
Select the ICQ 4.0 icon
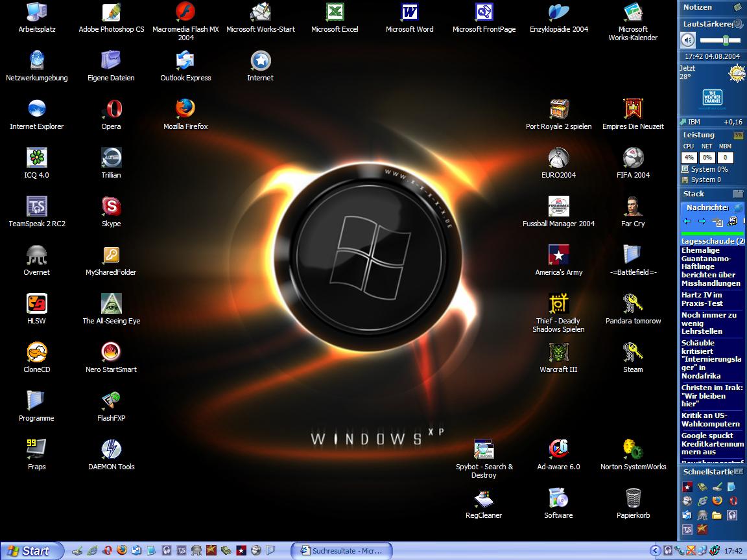click(x=37, y=157)
